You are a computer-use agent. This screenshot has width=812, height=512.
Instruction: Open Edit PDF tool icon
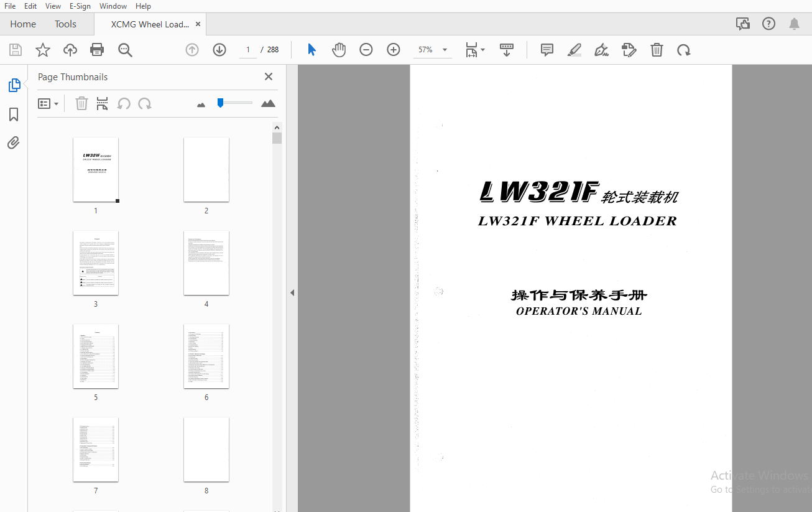(x=629, y=50)
